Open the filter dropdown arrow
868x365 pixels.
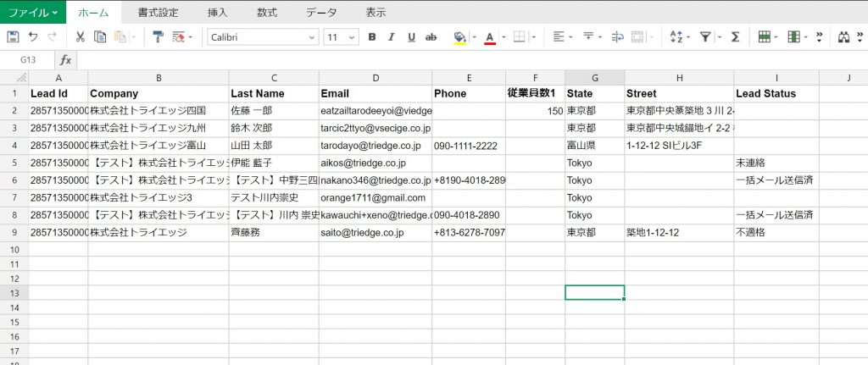pos(719,37)
